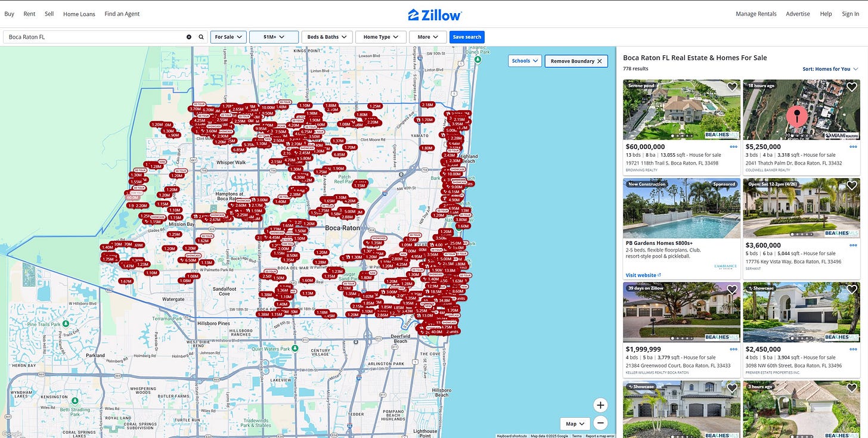Select the 2.18M map marker
The image size is (868, 438).
click(x=427, y=104)
